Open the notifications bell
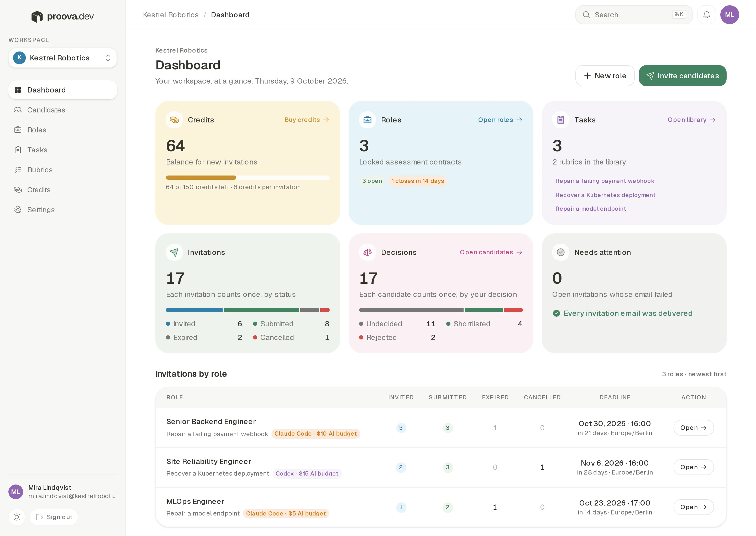The width and height of the screenshot is (756, 536). tap(706, 15)
